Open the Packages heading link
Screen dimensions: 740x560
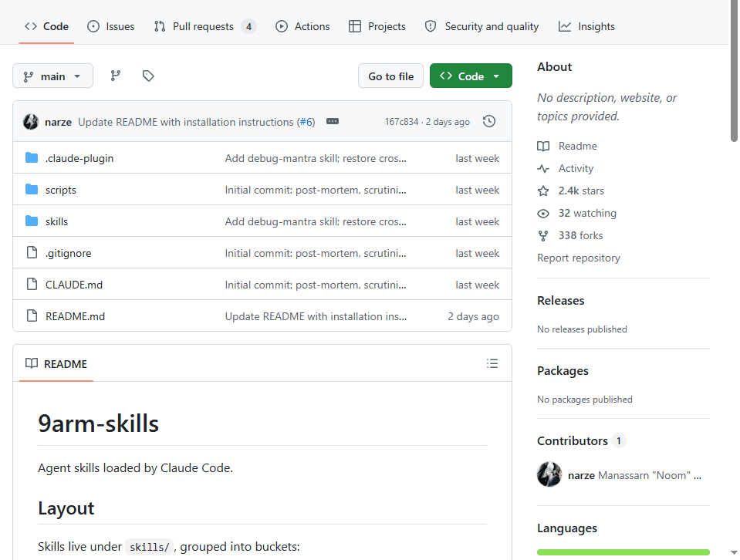(563, 371)
